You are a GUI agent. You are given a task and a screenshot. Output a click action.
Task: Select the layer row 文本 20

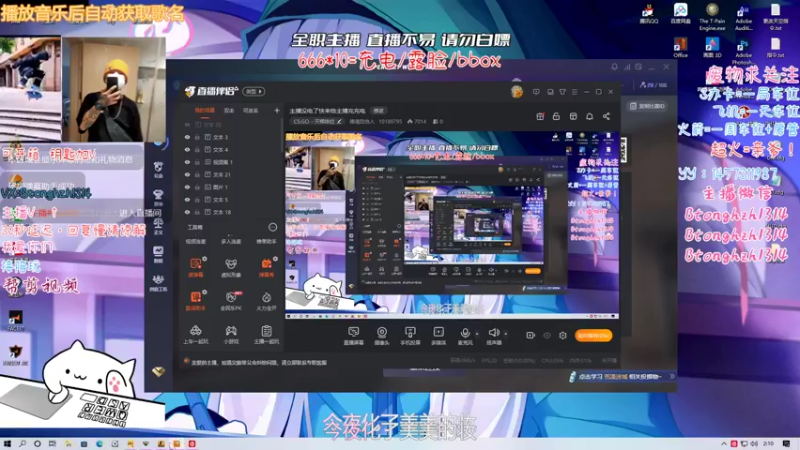231,124
